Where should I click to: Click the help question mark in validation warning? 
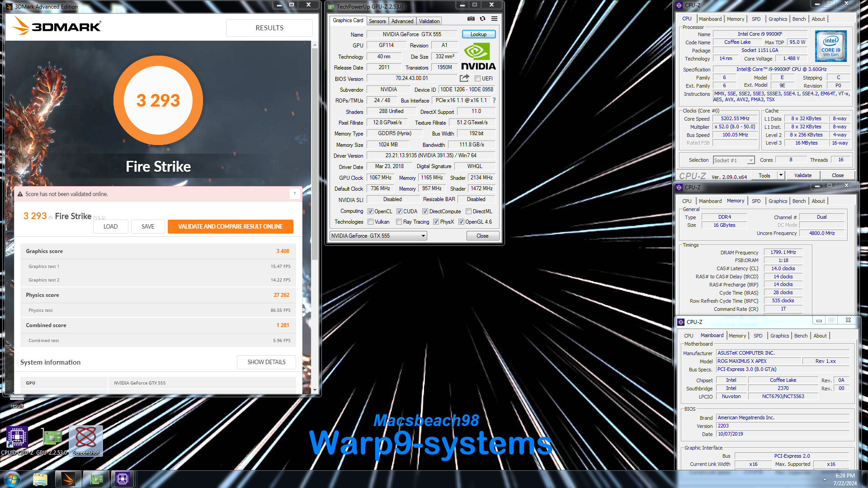[294, 194]
